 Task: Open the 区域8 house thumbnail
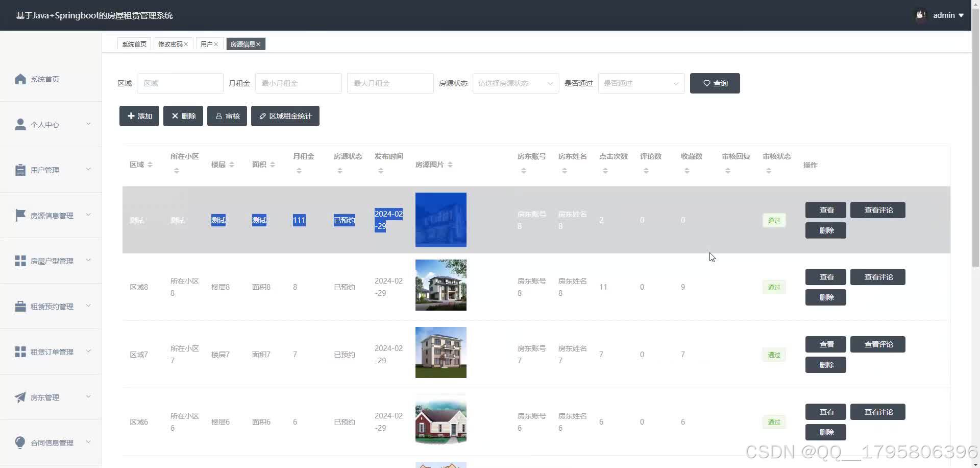tap(441, 285)
